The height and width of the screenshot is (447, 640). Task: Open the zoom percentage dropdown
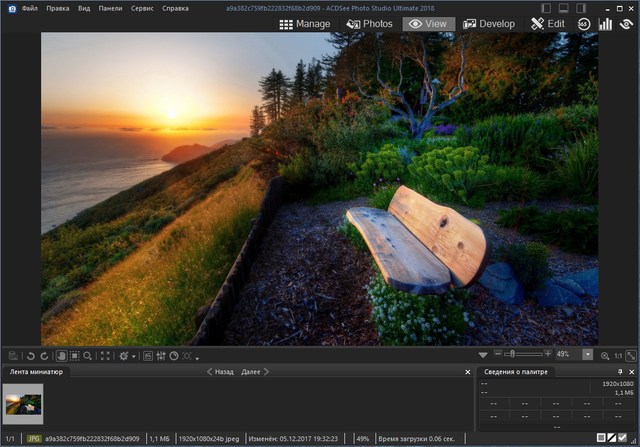(x=587, y=354)
